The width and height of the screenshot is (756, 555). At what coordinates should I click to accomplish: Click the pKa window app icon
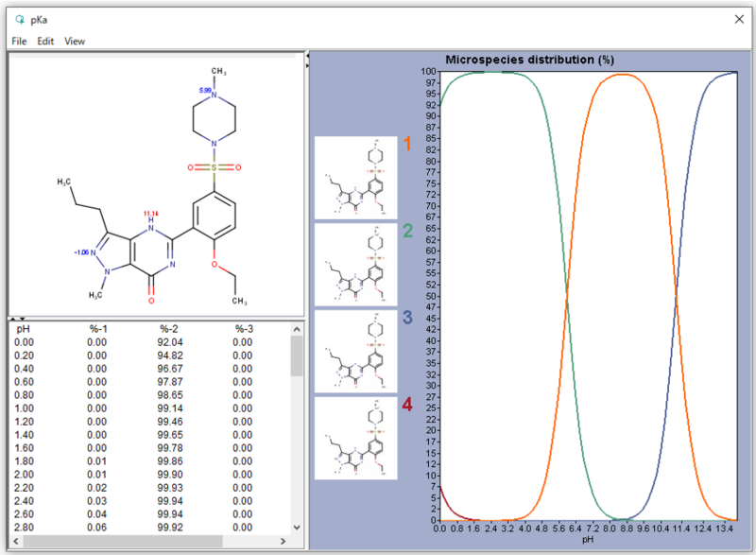click(20, 20)
